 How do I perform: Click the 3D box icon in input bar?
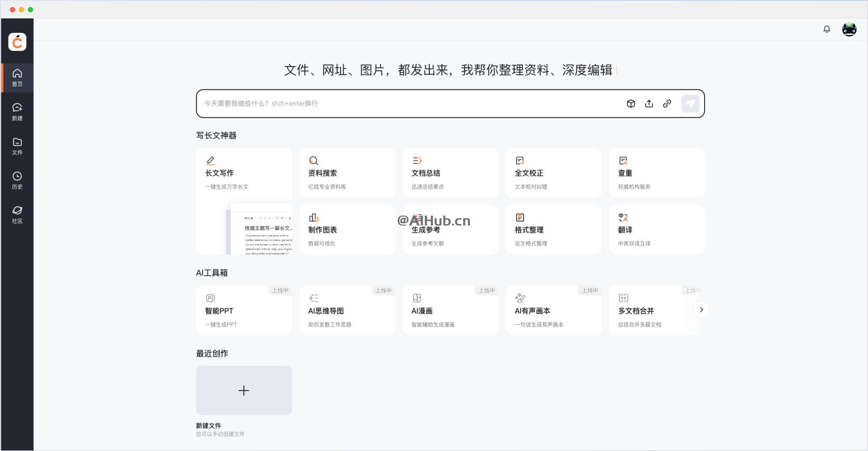point(631,103)
